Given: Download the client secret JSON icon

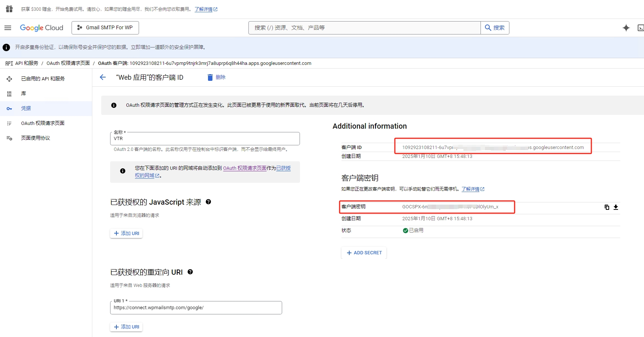Looking at the screenshot, I should [616, 207].
